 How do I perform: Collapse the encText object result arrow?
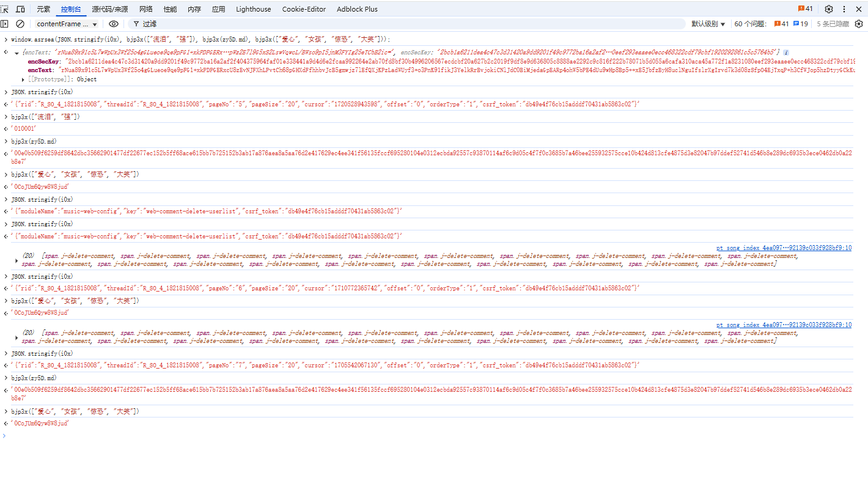coord(17,53)
